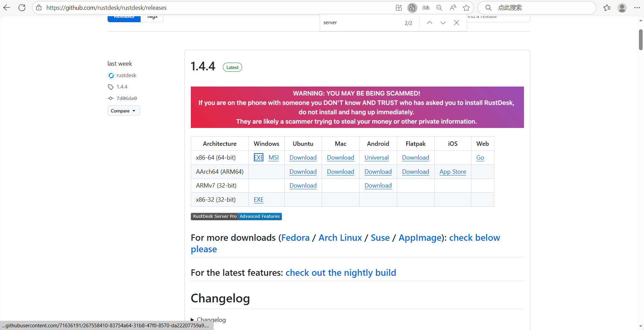Open the Arch Linux downloads link
Image resolution: width=644 pixels, height=330 pixels.
click(340, 238)
